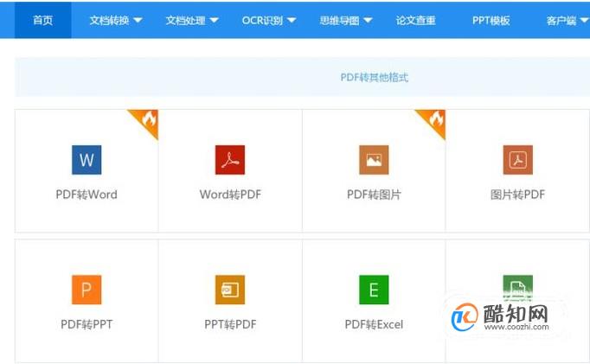Expand the 文档处理 dropdown arrow
The image size is (590, 364).
point(214,20)
